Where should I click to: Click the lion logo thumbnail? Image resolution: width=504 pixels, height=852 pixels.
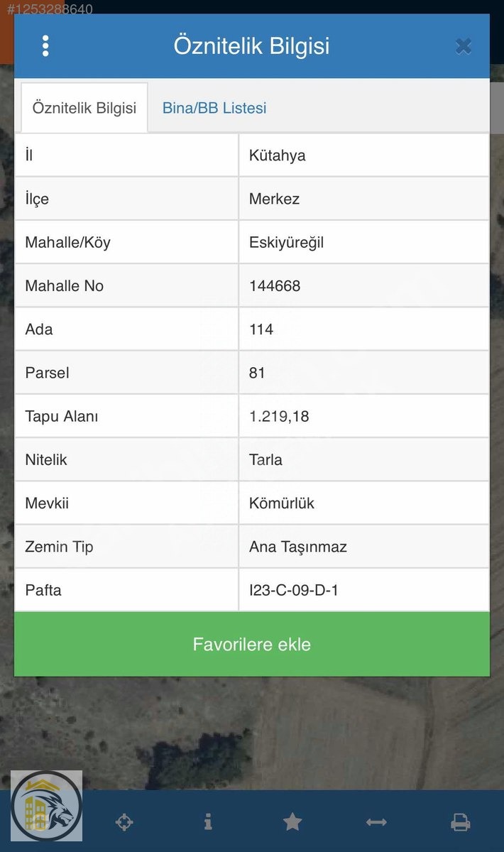47,806
